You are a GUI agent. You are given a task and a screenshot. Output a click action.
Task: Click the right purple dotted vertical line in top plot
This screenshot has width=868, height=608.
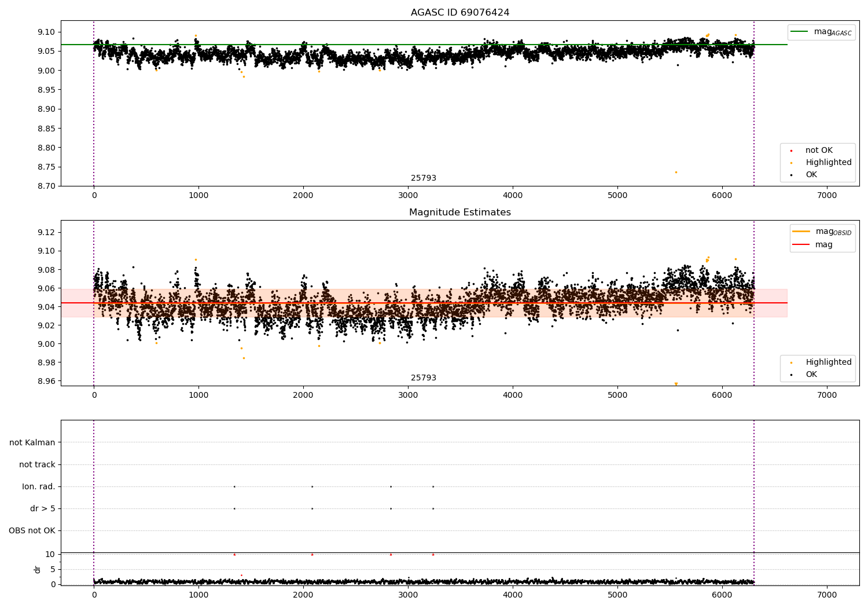pyautogui.click(x=754, y=103)
